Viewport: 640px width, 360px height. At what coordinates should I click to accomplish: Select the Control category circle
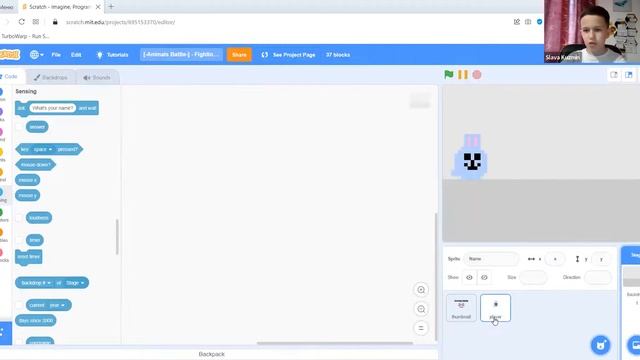click(x=1, y=172)
